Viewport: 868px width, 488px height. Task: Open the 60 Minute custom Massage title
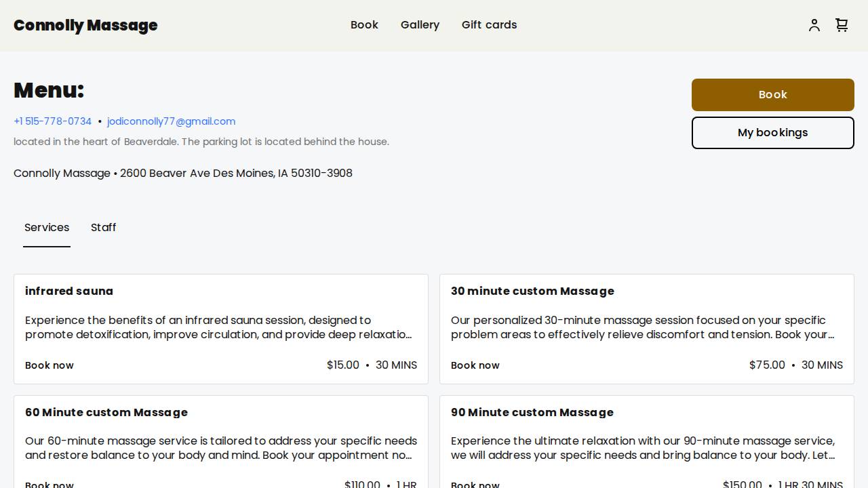[106, 412]
